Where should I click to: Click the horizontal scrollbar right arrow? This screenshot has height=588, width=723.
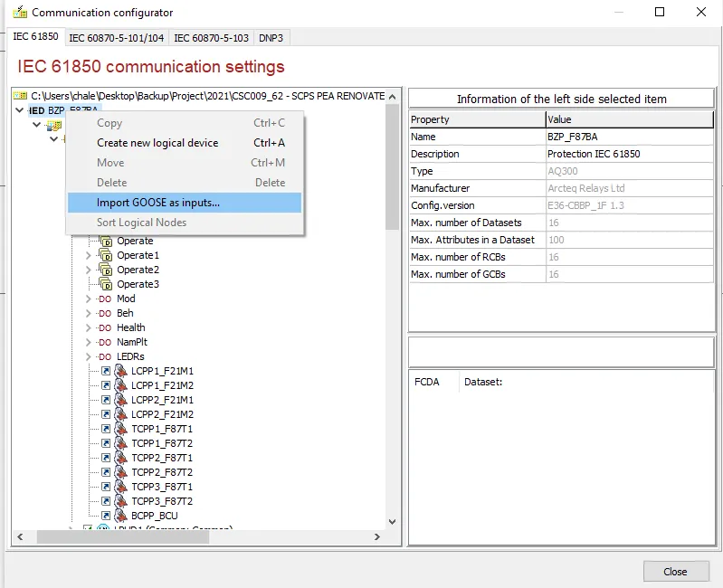pyautogui.click(x=377, y=536)
